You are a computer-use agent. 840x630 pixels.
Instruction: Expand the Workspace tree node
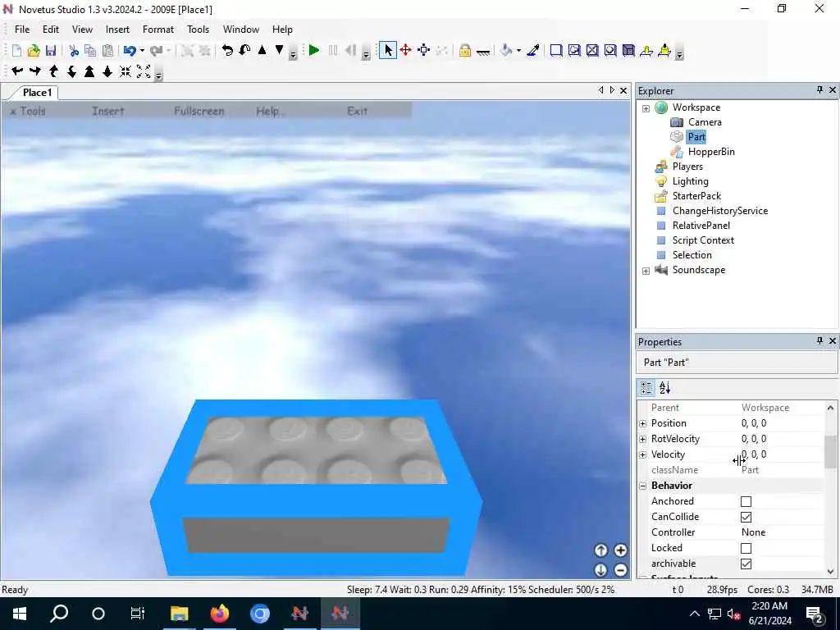tap(646, 108)
